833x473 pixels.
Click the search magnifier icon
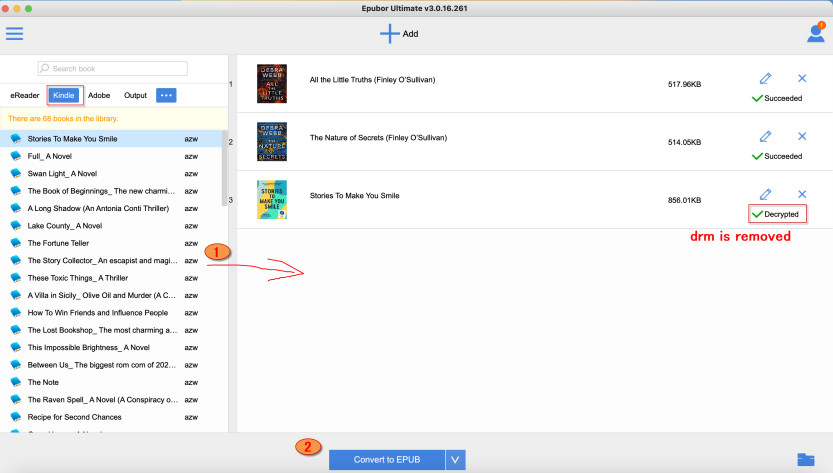pos(45,68)
